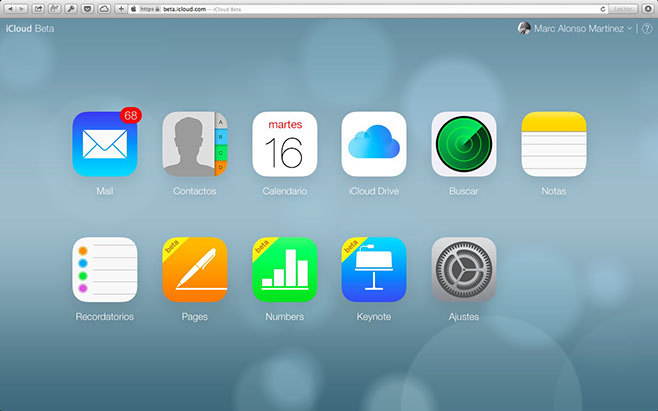This screenshot has height=411, width=658.
Task: Open Numbers beta app
Action: coord(284,269)
